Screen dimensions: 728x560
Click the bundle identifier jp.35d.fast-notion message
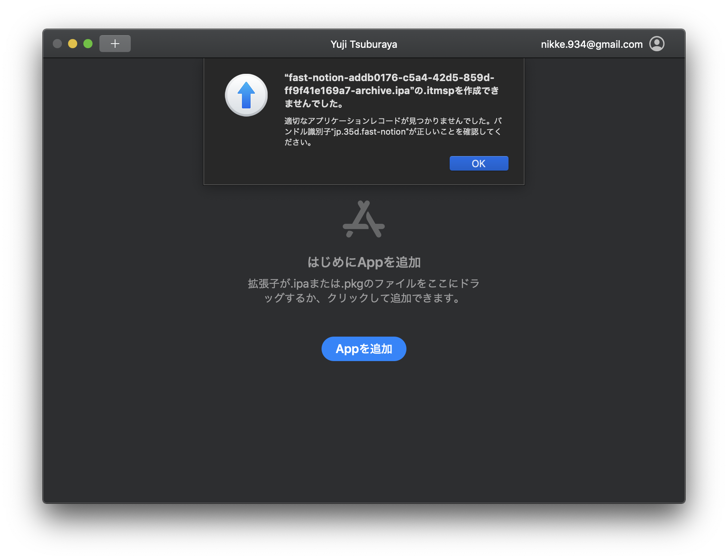click(393, 132)
